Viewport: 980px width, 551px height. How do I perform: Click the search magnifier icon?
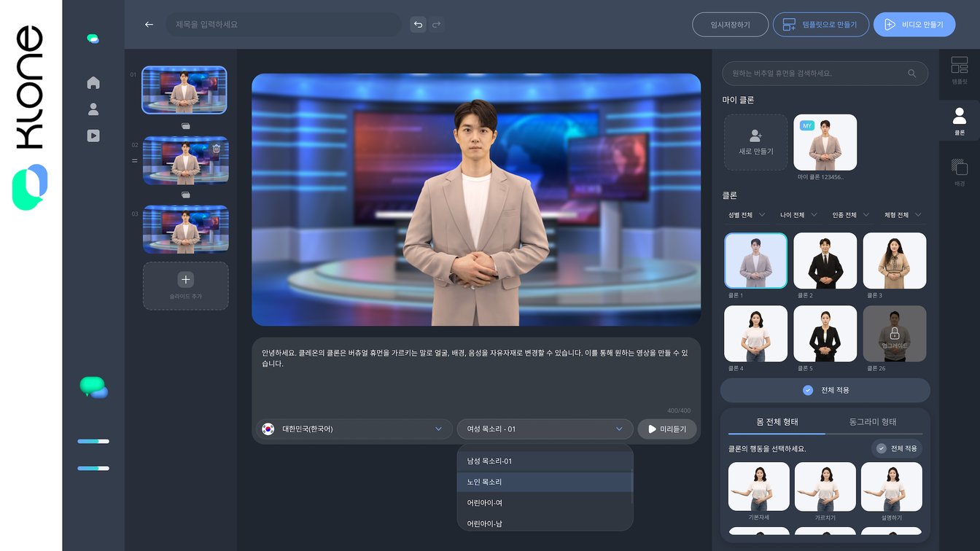(x=911, y=74)
